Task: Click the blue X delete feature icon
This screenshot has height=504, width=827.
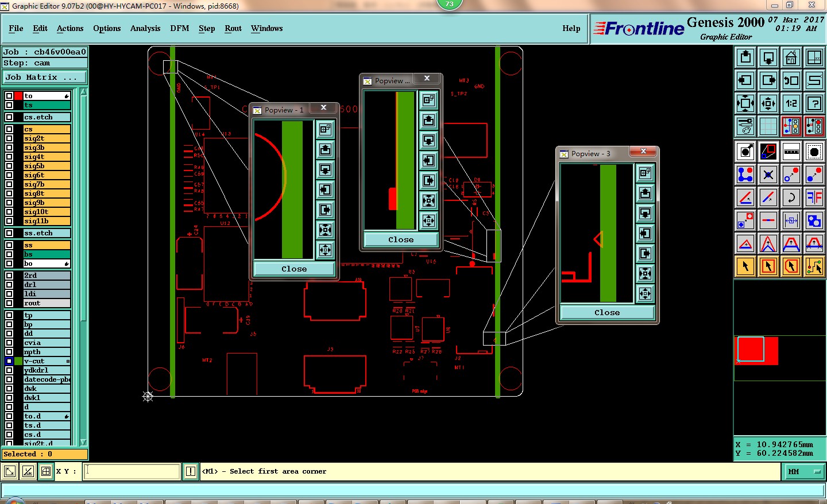Action: pyautogui.click(x=768, y=175)
